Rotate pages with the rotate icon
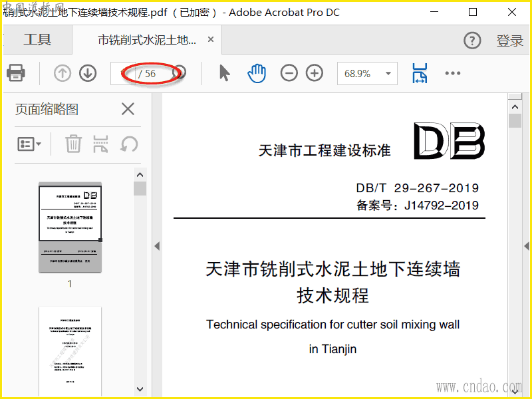Viewport: 532px width, 399px height. 129,144
